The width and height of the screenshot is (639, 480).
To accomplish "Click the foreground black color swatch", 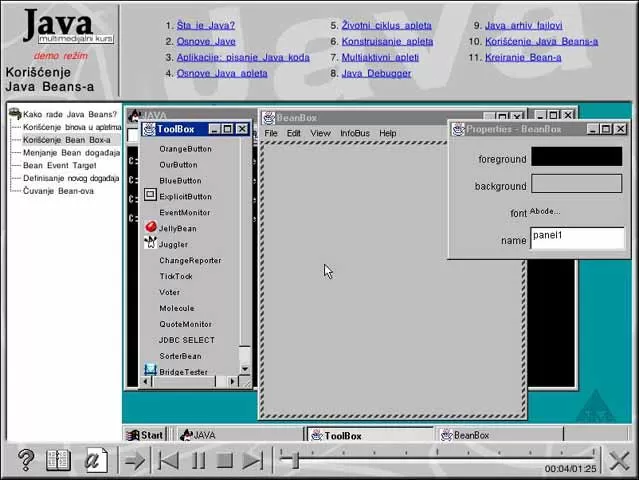I will pyautogui.click(x=577, y=156).
